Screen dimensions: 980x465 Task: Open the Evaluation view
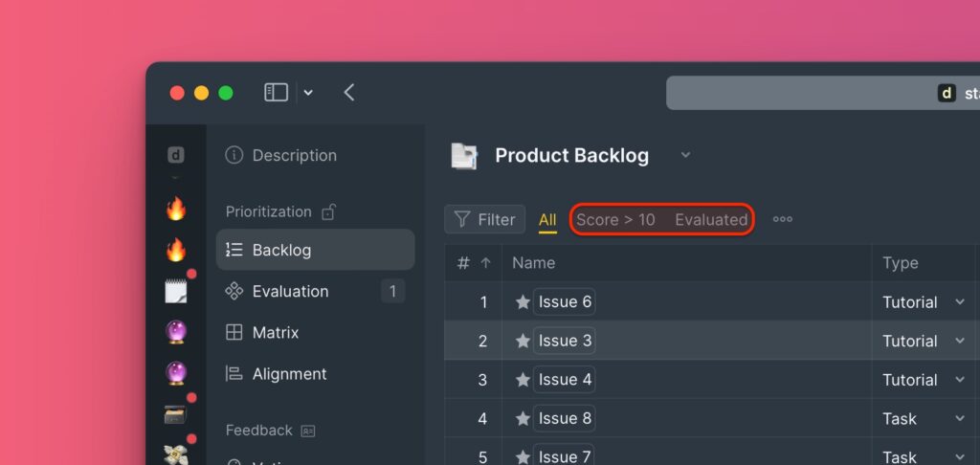click(315, 291)
